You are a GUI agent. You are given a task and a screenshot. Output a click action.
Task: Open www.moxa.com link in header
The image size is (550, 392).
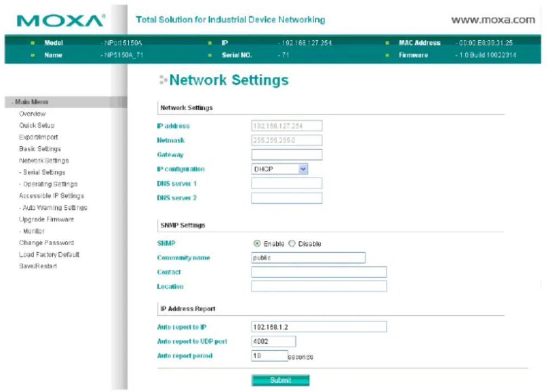[493, 20]
